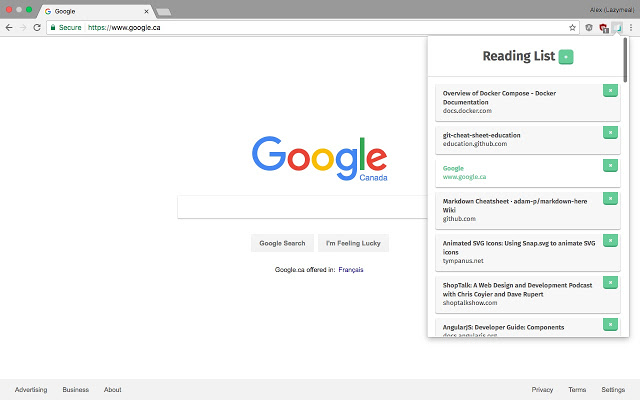Bookmark this page with the star icon
640x400 pixels.
click(572, 28)
